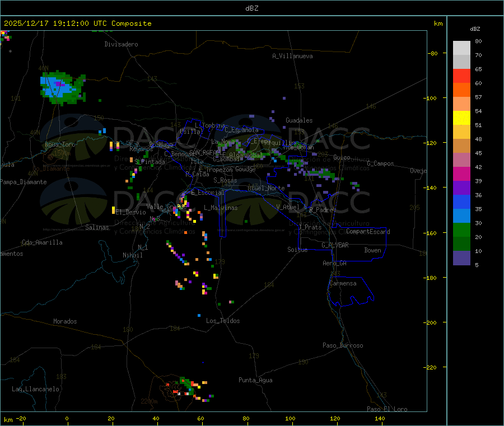Click the S_Pintada map label
504x426 pixels.
coord(150,162)
